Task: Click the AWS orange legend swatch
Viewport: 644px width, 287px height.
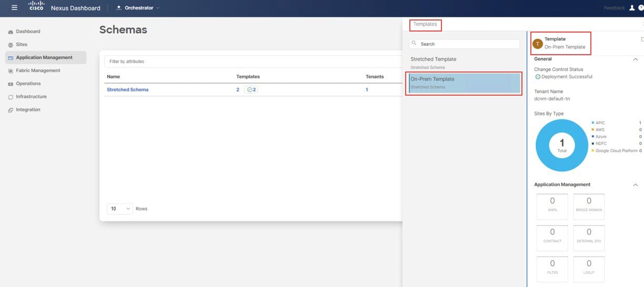Action: coord(593,129)
